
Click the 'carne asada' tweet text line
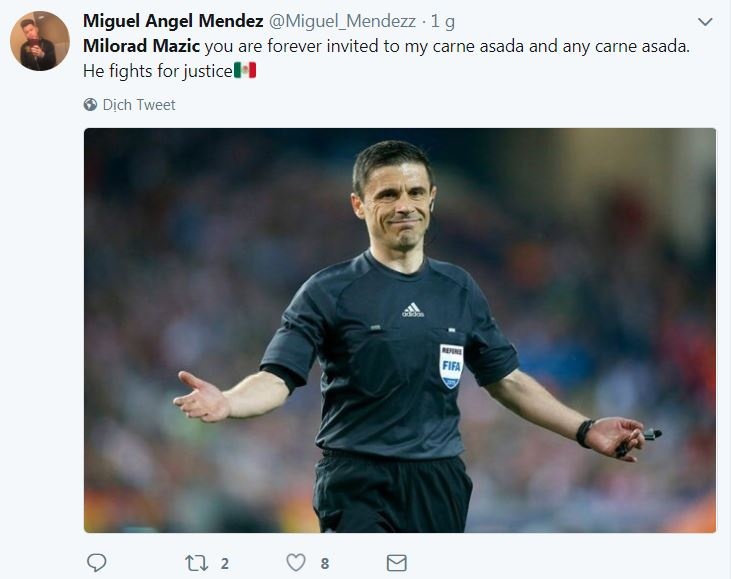point(450,47)
